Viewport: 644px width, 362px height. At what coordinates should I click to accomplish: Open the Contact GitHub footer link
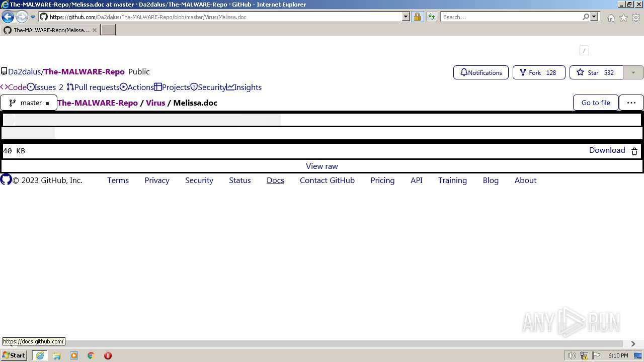[328, 180]
